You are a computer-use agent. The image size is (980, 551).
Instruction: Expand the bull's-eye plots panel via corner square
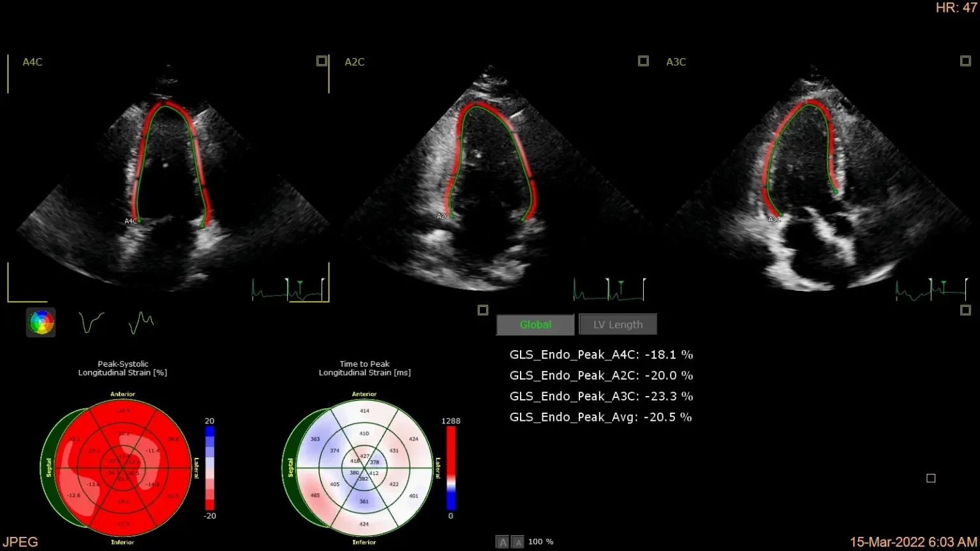point(483,310)
